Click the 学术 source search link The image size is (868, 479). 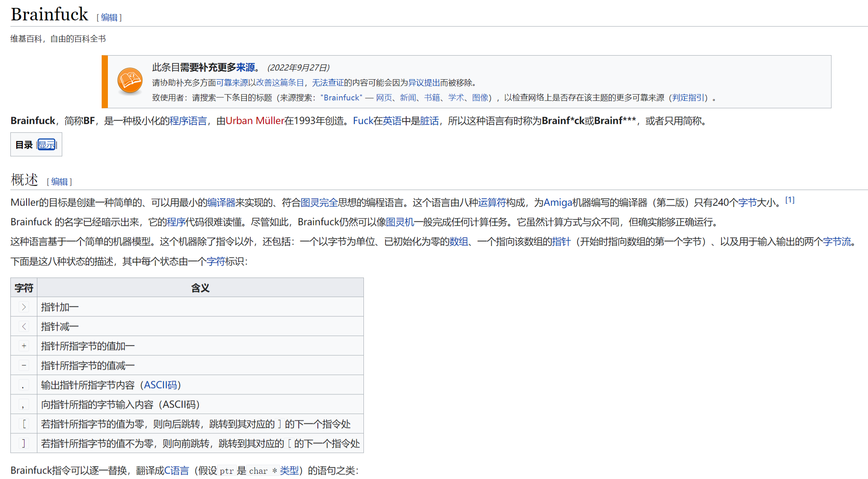pyautogui.click(x=456, y=97)
